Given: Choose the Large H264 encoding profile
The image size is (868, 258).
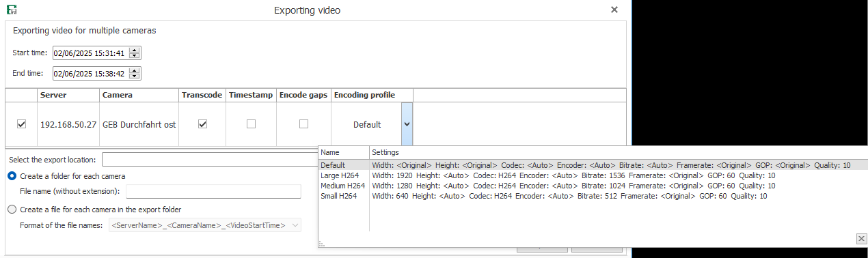Looking at the screenshot, I should (593, 175).
